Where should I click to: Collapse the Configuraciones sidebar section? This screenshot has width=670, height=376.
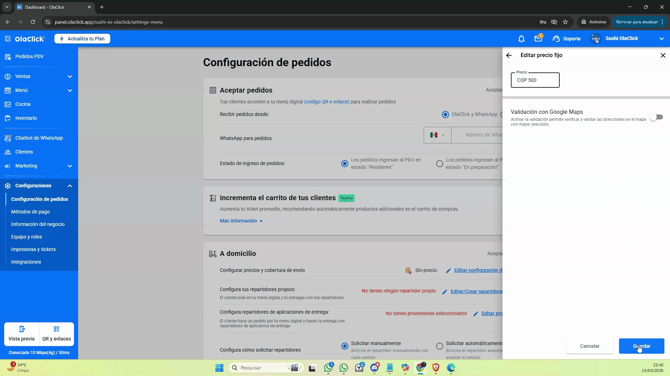point(38,185)
